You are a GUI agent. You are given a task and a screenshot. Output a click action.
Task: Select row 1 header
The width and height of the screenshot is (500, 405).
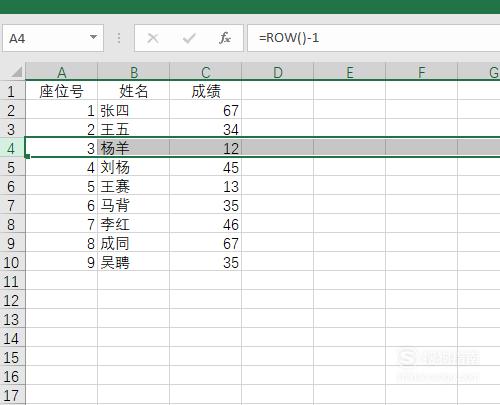12,91
